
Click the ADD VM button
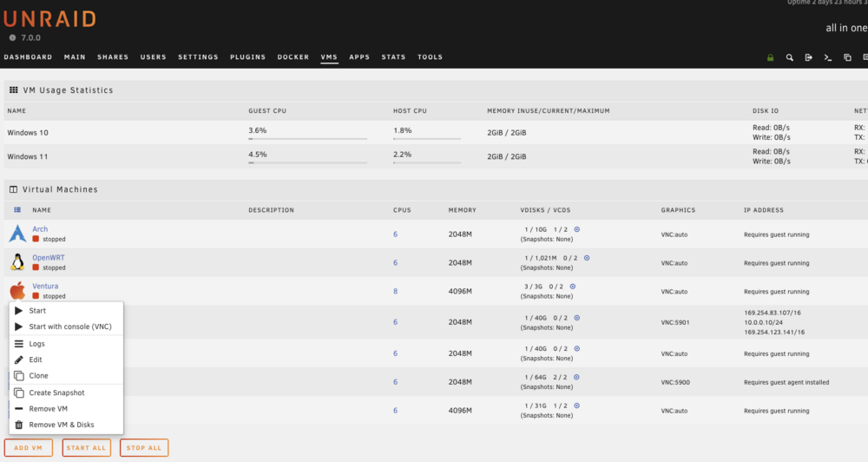pos(29,447)
